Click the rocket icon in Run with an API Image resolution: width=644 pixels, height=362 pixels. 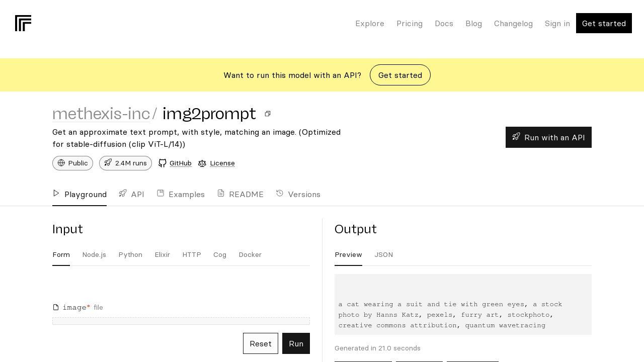[516, 137]
